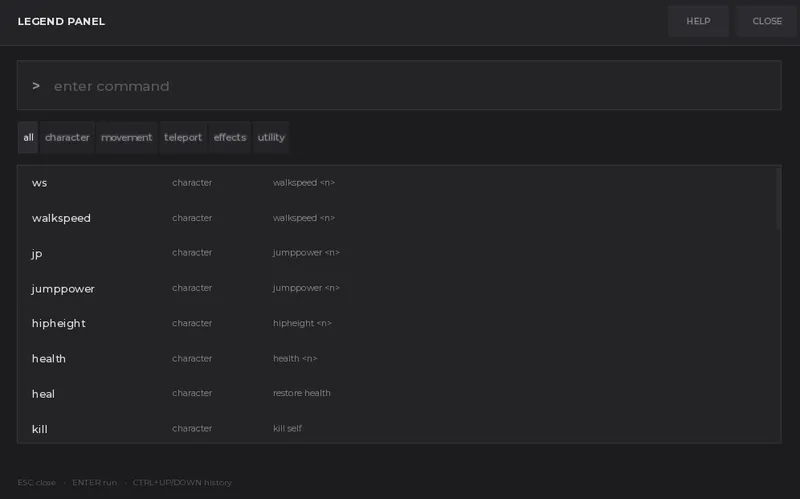Select the utility filter tab

(x=271, y=137)
